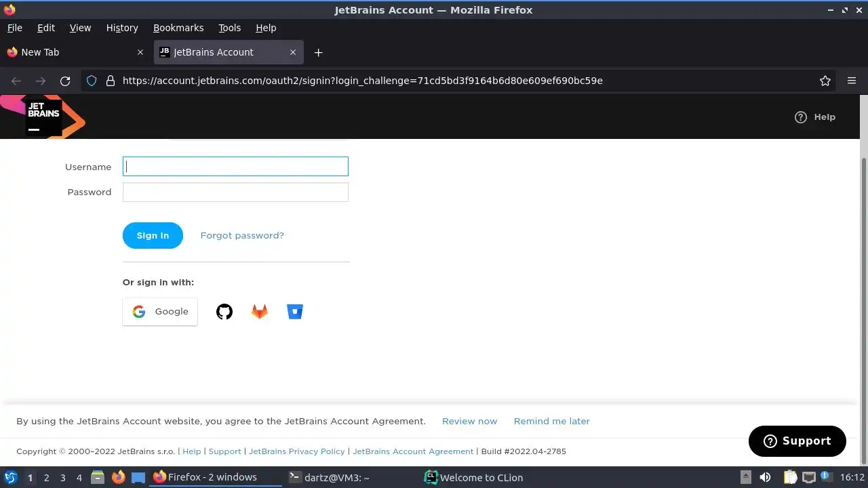Close the New Tab tab
Screen dimensions: 868x488
tap(140, 52)
